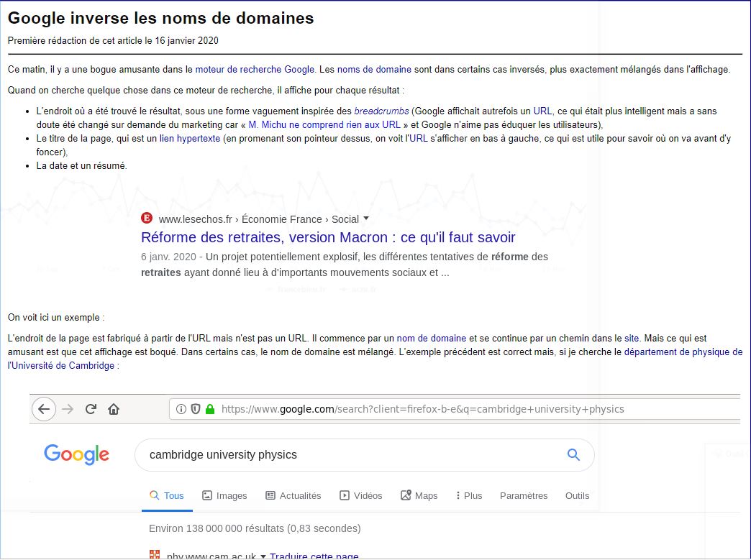This screenshot has height=560, width=751.
Task: Switch to the 'Images' tab
Action: [224, 496]
